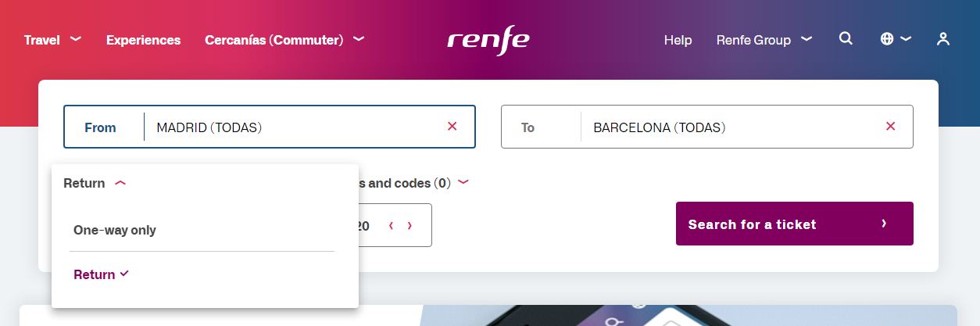Click the From origin input field
The image size is (980, 326).
pos(297,127)
